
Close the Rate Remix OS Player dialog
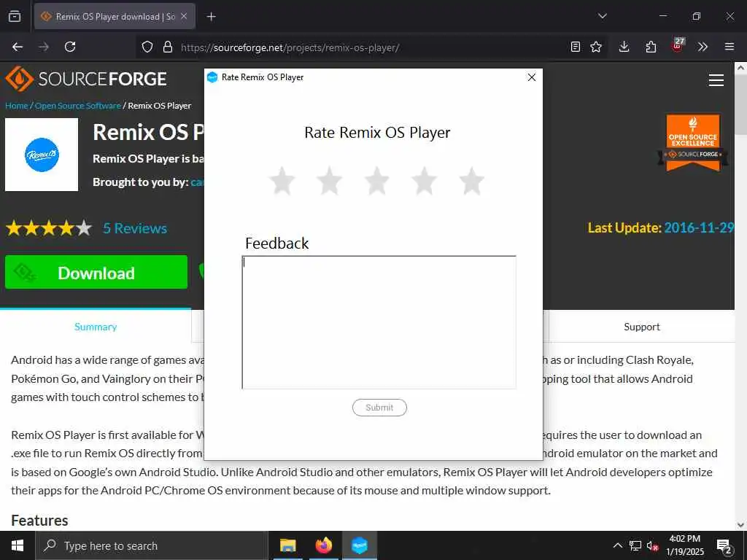(x=532, y=77)
